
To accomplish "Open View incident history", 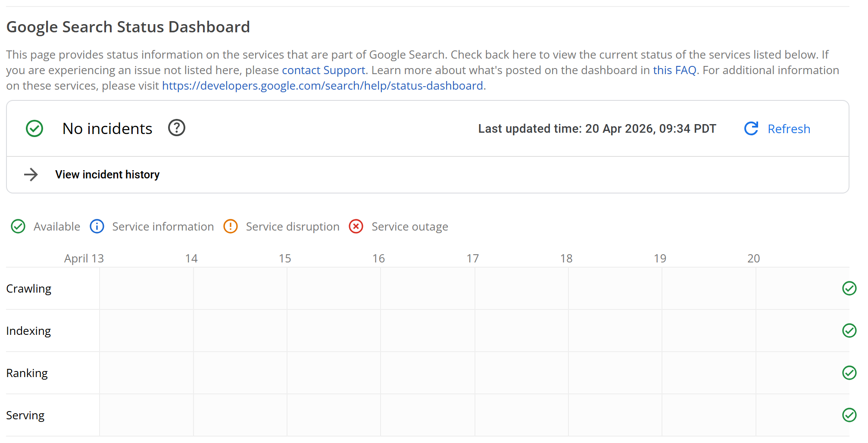I will point(107,175).
